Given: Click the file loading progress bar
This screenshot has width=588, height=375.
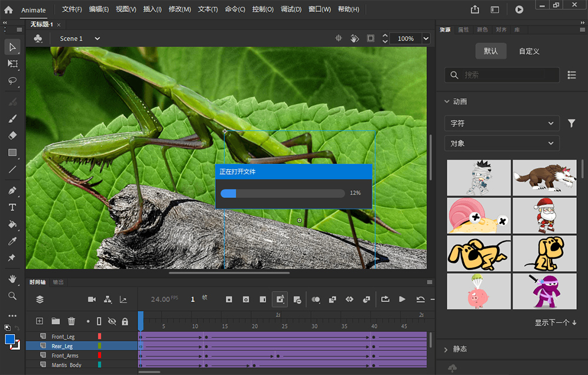Looking at the screenshot, I should (x=282, y=193).
